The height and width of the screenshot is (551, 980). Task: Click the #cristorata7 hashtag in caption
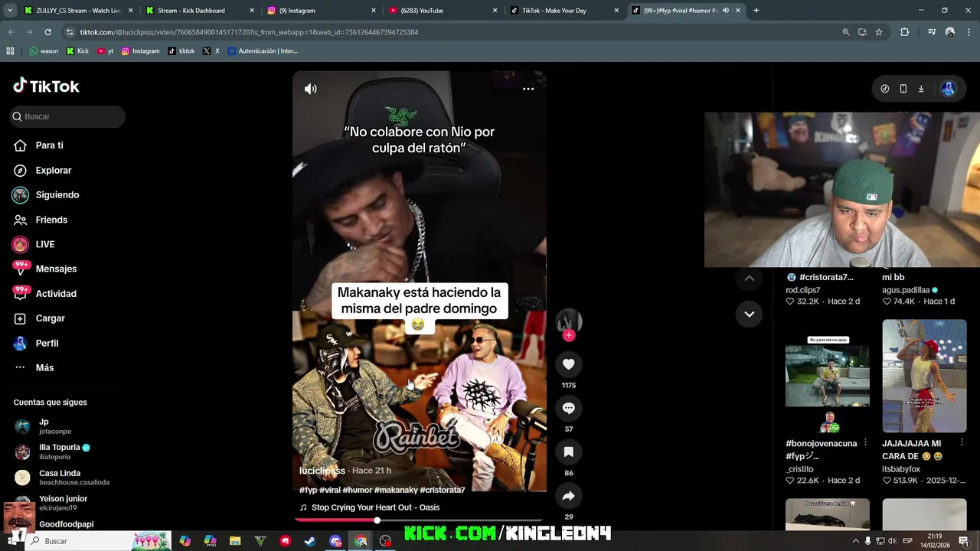pos(443,490)
